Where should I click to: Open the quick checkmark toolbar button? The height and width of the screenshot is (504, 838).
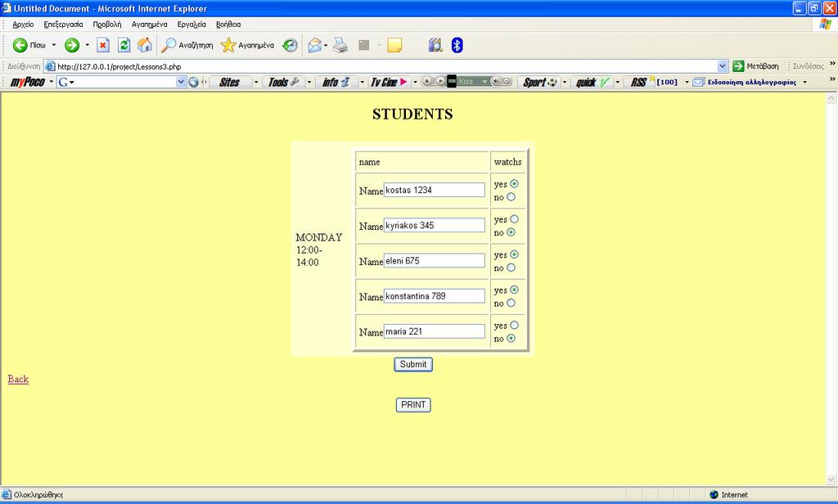[x=592, y=82]
